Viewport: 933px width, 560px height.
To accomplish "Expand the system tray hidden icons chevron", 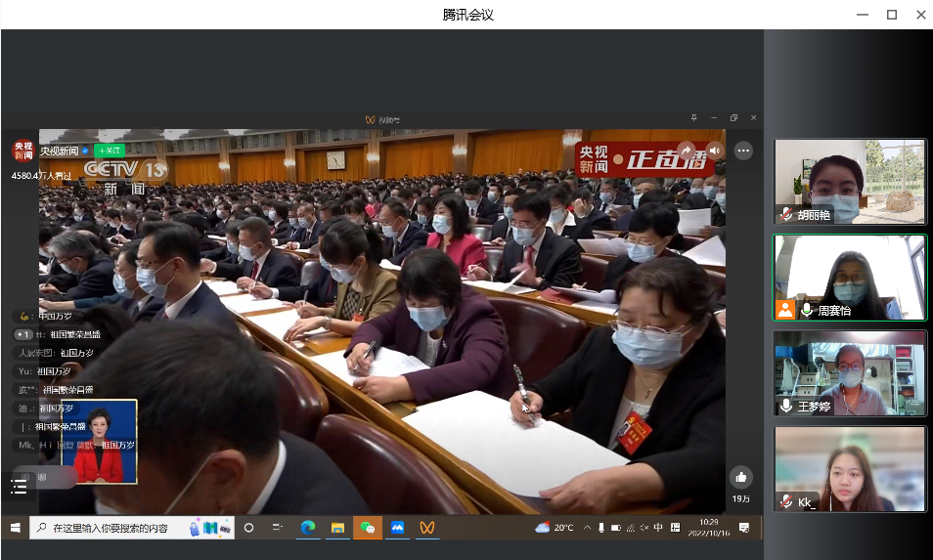I will 587,528.
